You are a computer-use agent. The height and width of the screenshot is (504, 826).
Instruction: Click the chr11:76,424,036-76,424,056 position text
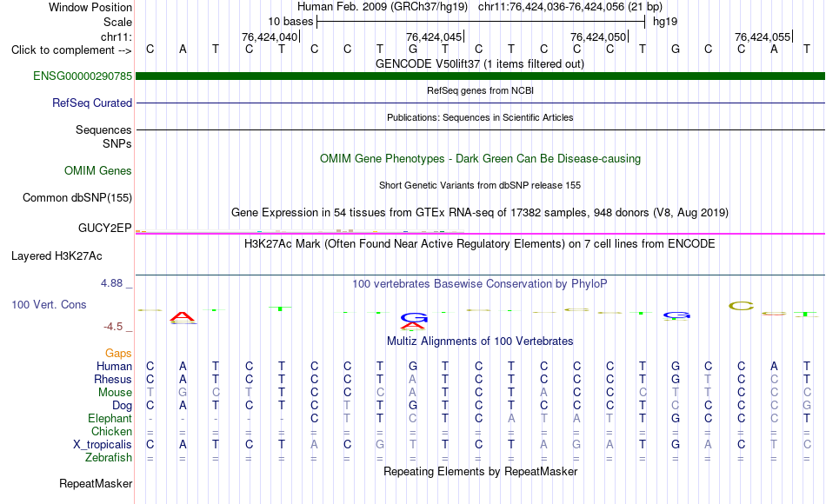coord(551,7)
